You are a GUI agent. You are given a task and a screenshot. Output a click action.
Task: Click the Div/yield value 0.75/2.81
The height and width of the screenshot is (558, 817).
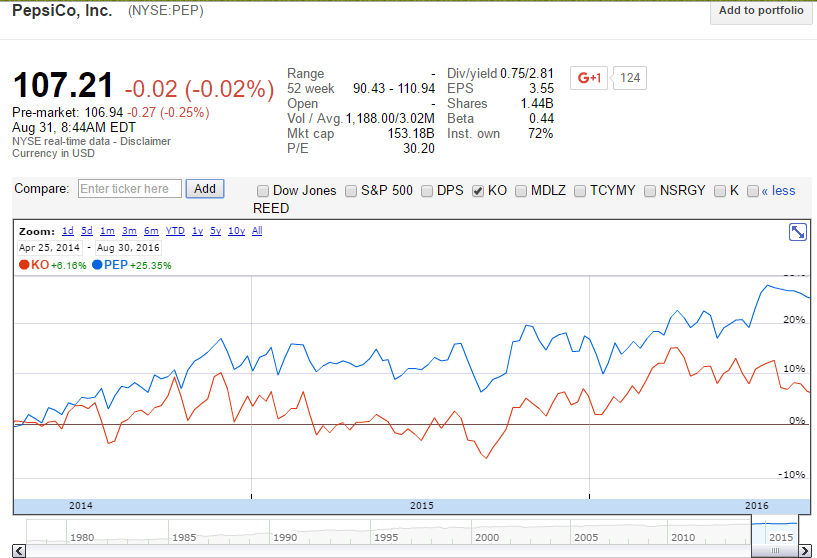click(527, 73)
